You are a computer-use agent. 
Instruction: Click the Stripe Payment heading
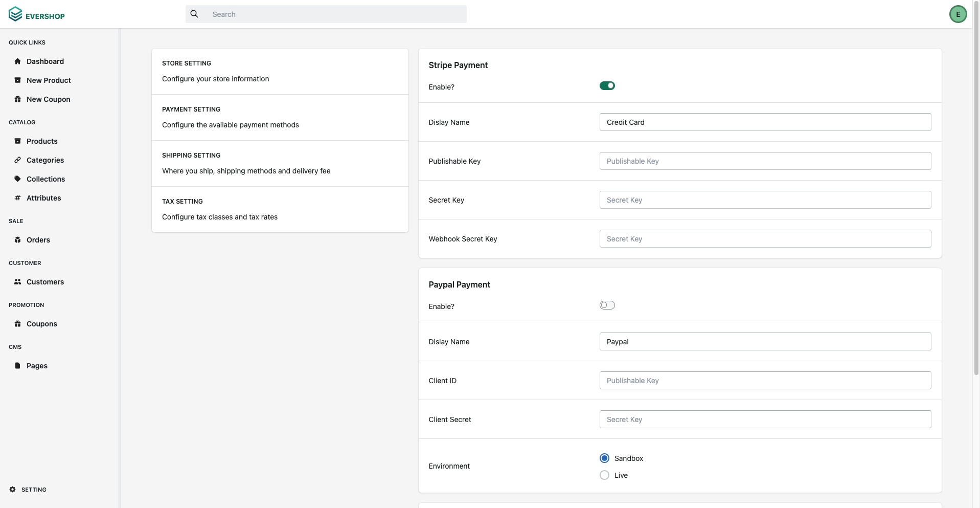click(458, 65)
